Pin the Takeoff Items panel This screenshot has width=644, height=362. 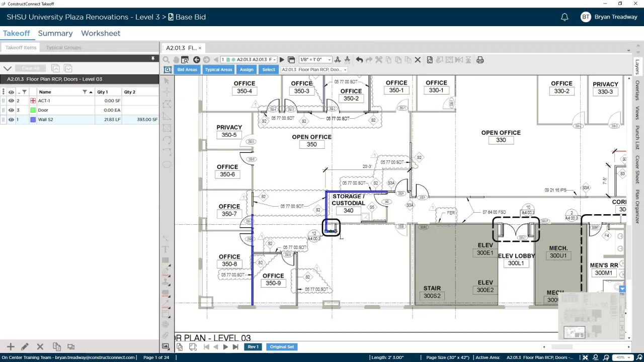tap(153, 58)
